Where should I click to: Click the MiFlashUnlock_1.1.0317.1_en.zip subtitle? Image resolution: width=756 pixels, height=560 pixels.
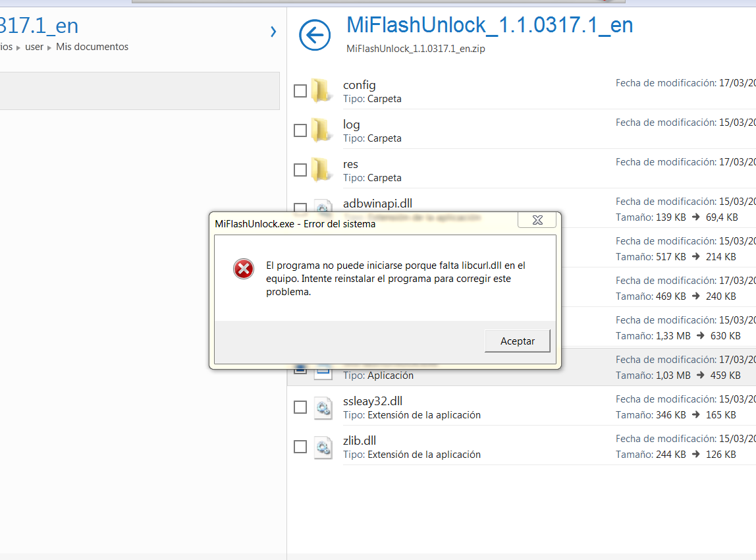click(416, 49)
